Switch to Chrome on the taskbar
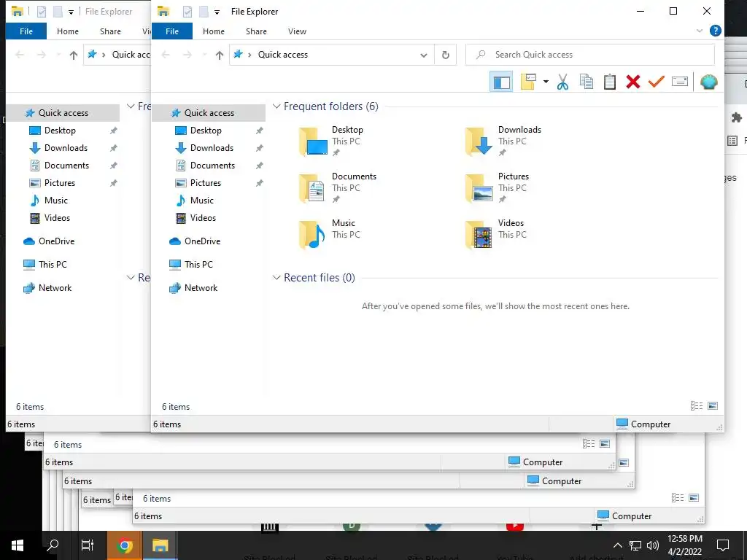Viewport: 747px width, 560px height. (x=125, y=545)
